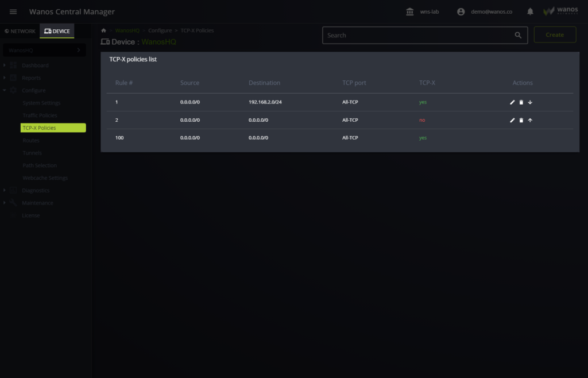Expand the Diagnostics section

(x=5, y=190)
